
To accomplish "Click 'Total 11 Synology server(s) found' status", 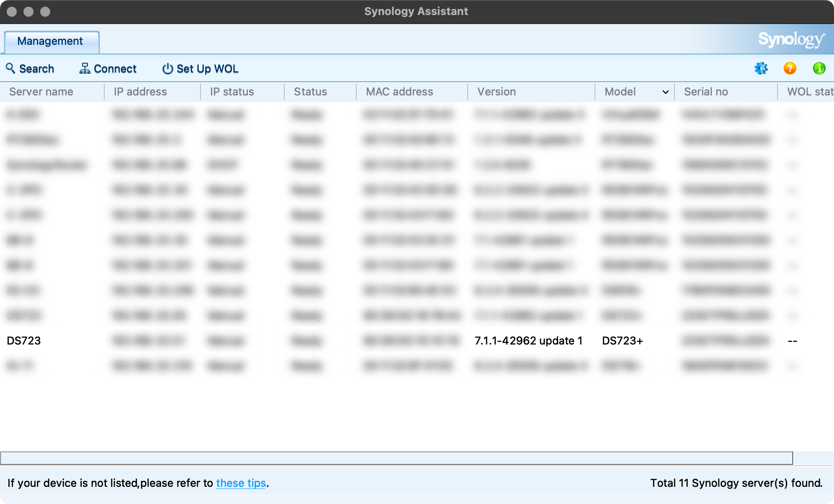I will pyautogui.click(x=736, y=483).
